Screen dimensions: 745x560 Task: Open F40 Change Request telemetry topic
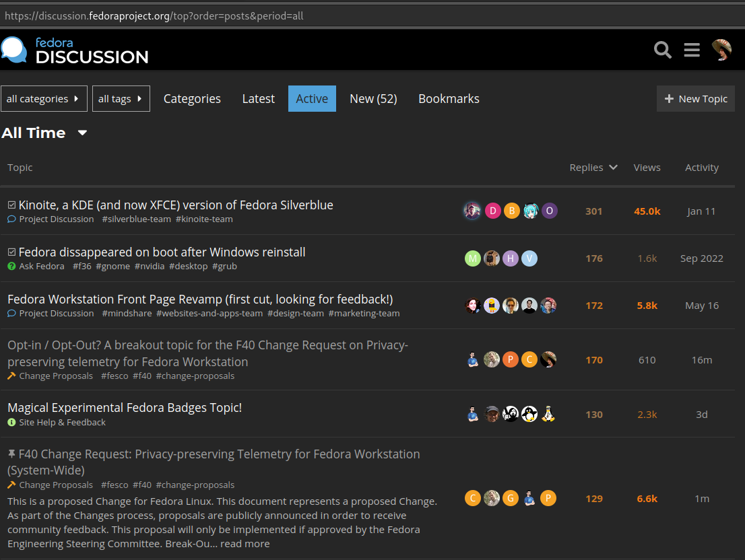point(214,462)
